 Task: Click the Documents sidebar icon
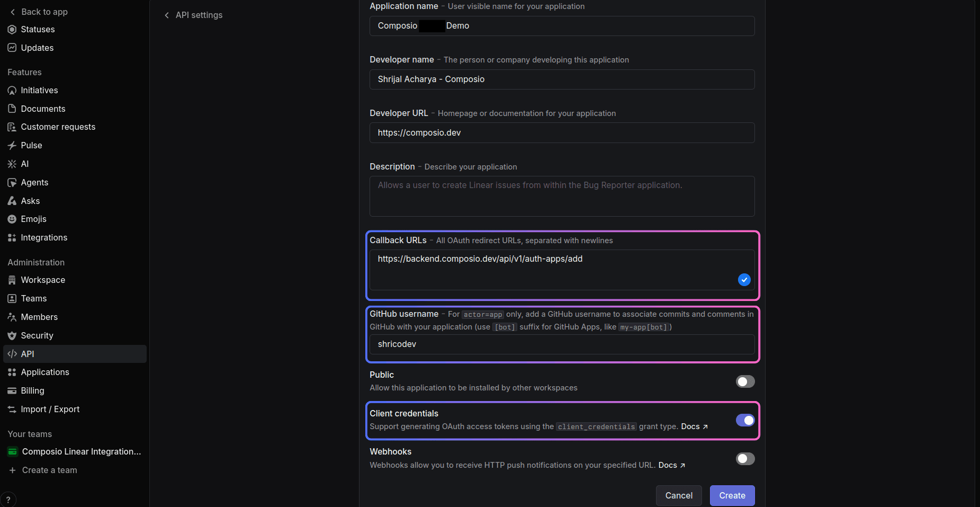[12, 109]
